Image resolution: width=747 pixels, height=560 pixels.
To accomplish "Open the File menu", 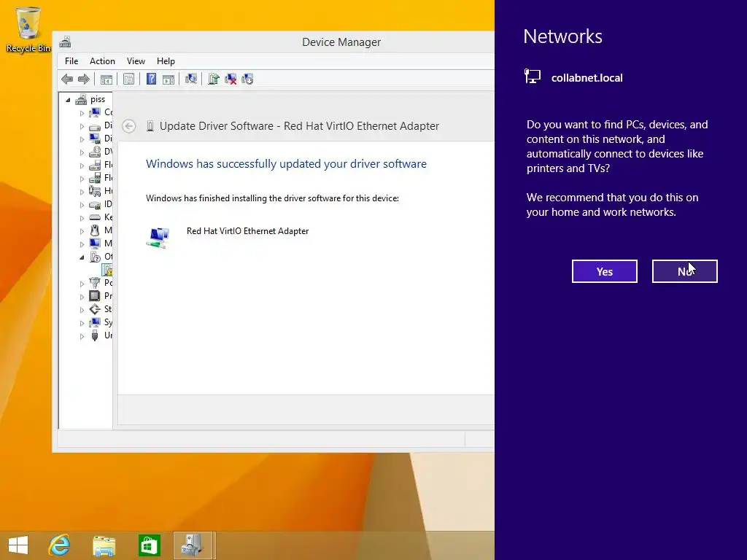I will pos(71,61).
